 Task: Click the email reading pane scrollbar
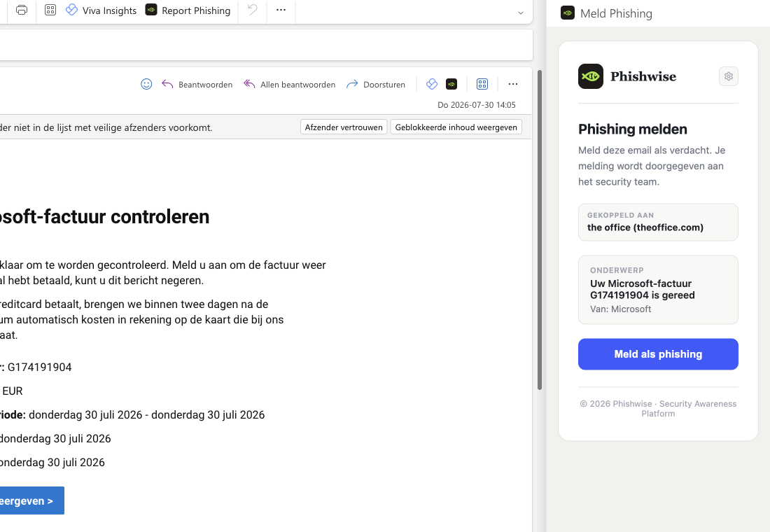pyautogui.click(x=540, y=230)
